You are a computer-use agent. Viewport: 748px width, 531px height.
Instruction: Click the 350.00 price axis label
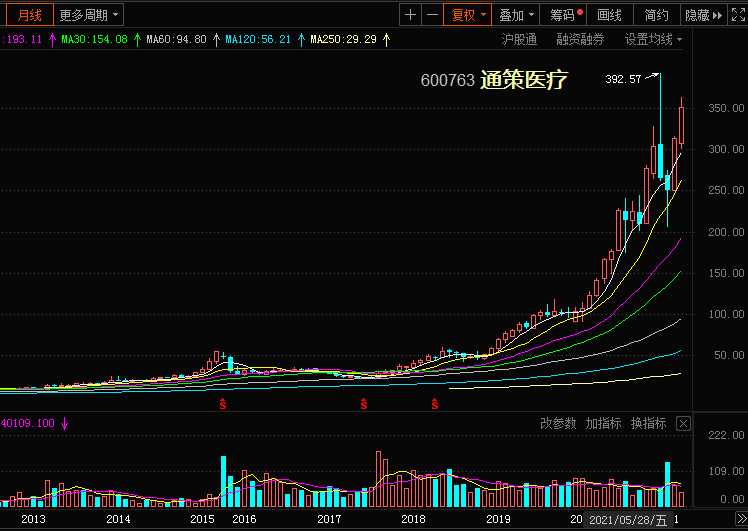tap(726, 108)
